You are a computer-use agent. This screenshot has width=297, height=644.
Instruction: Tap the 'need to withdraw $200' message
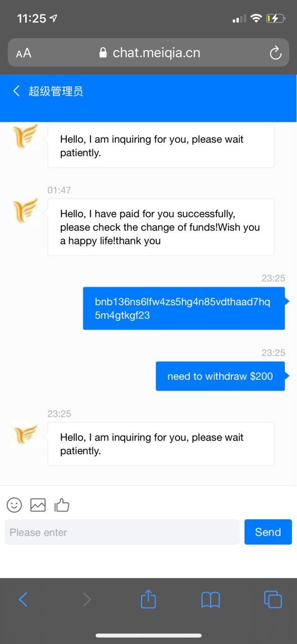220,376
